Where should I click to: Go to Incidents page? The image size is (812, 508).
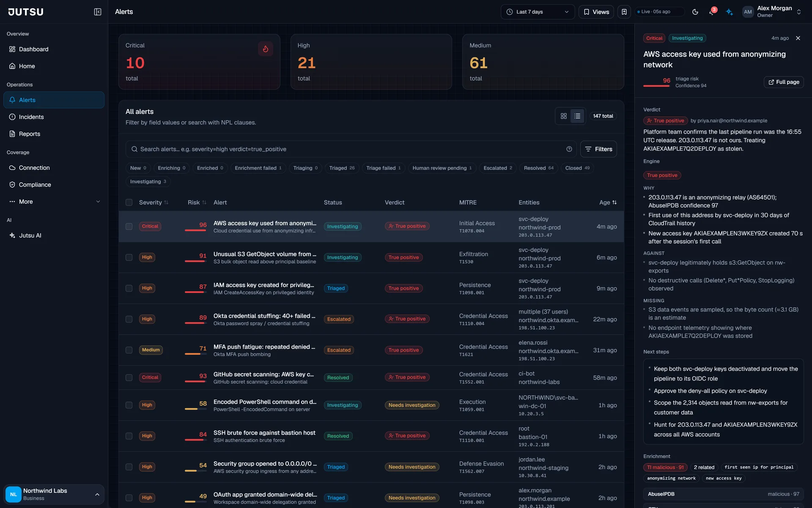pos(54,117)
